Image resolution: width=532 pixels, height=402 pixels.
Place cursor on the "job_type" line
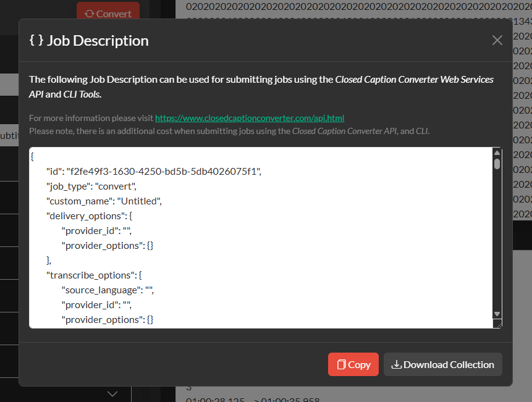pos(91,186)
